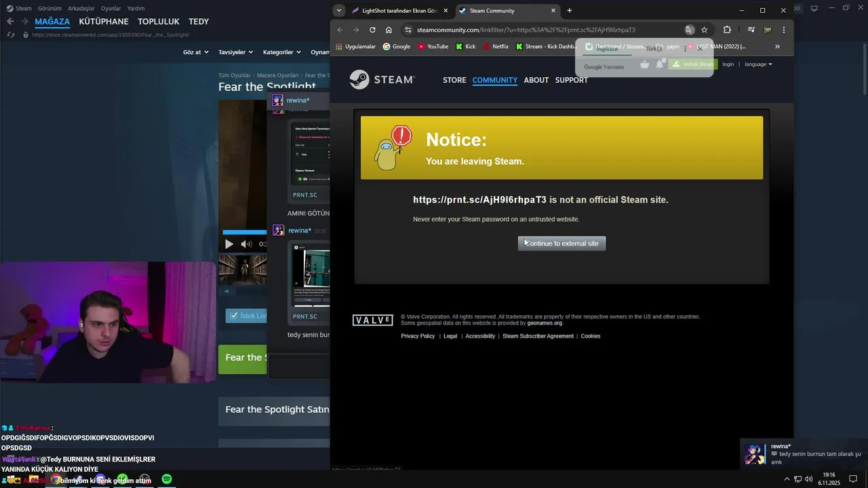Open the Privacy Policy footer link
The height and width of the screenshot is (488, 868).
(x=418, y=336)
